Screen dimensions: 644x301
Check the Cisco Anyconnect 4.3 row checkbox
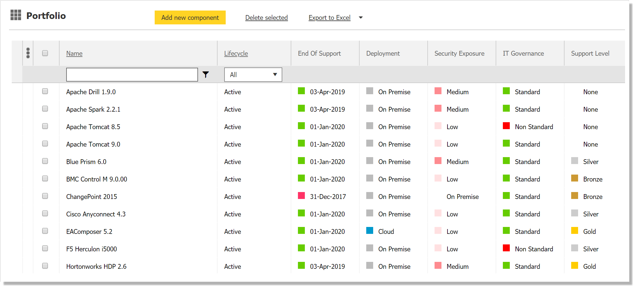45,213
